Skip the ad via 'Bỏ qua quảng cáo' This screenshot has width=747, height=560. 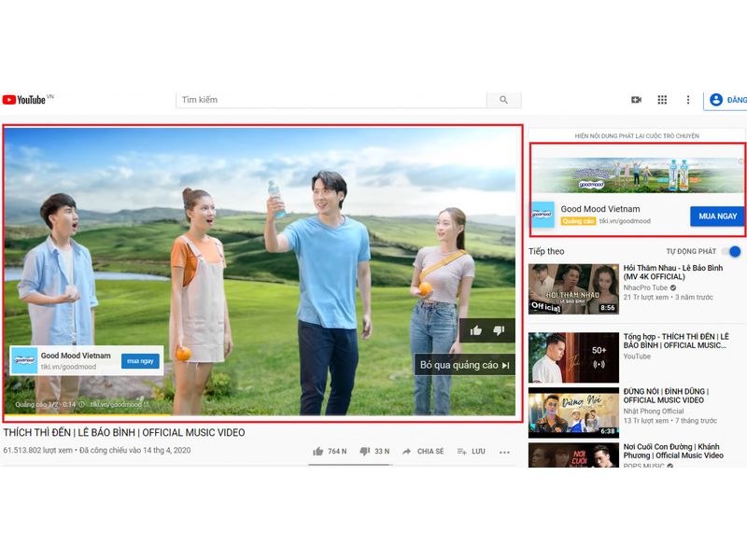pyautogui.click(x=466, y=366)
